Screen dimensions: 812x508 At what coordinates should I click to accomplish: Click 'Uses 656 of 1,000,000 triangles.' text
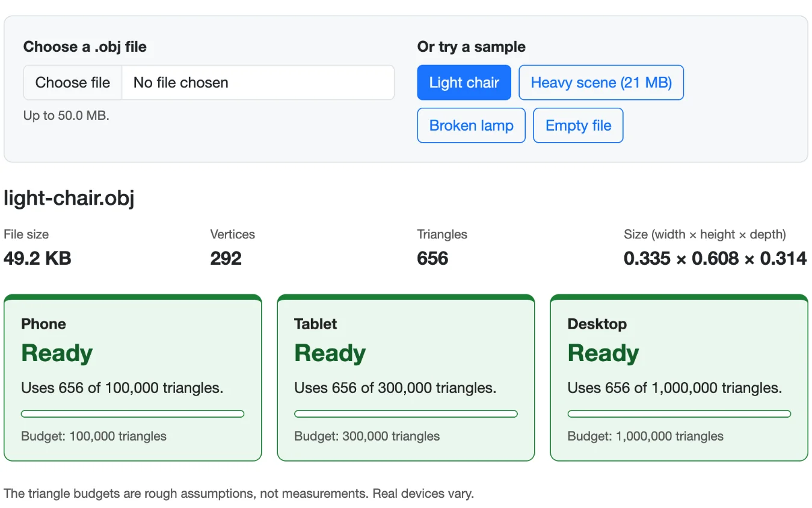[x=674, y=388]
